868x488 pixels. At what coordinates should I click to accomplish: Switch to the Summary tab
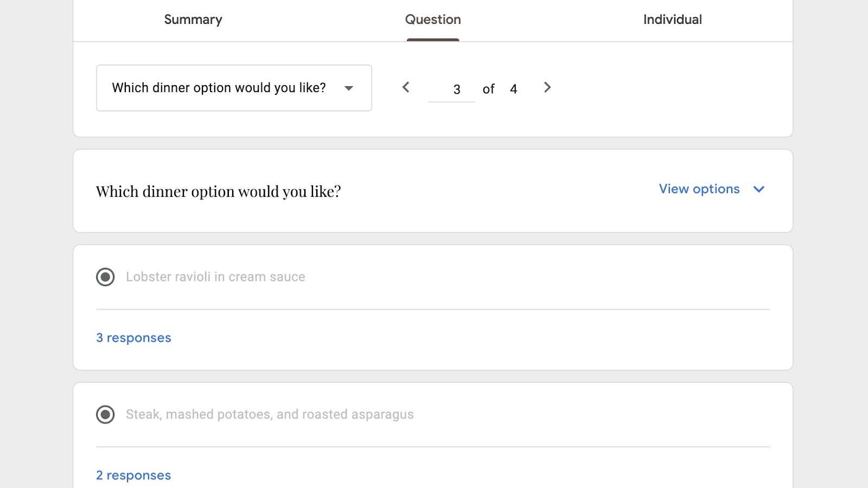[x=193, y=20]
